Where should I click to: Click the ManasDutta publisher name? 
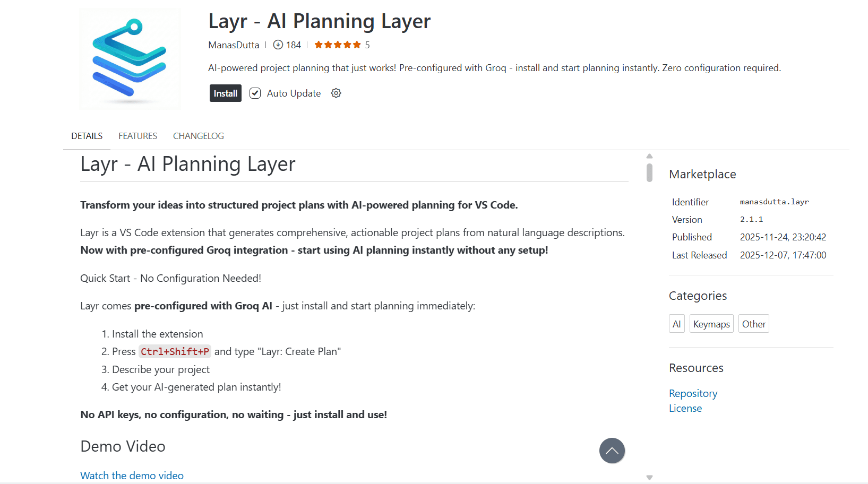pyautogui.click(x=234, y=45)
